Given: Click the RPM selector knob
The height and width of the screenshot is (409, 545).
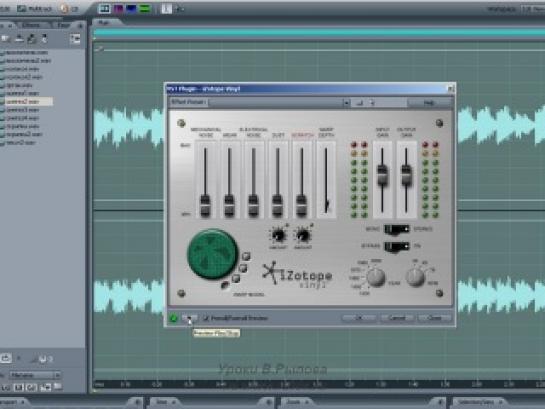Looking at the screenshot, I should 415,278.
